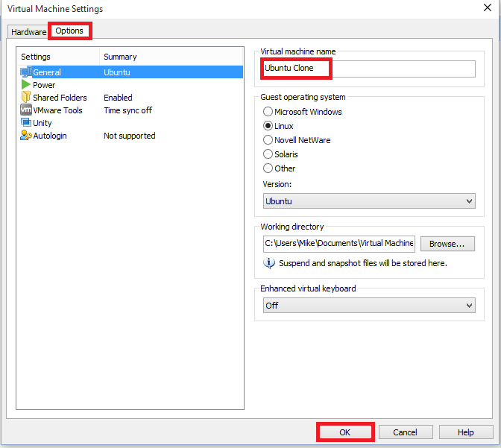
Task: Click the Cancel button
Action: click(405, 432)
